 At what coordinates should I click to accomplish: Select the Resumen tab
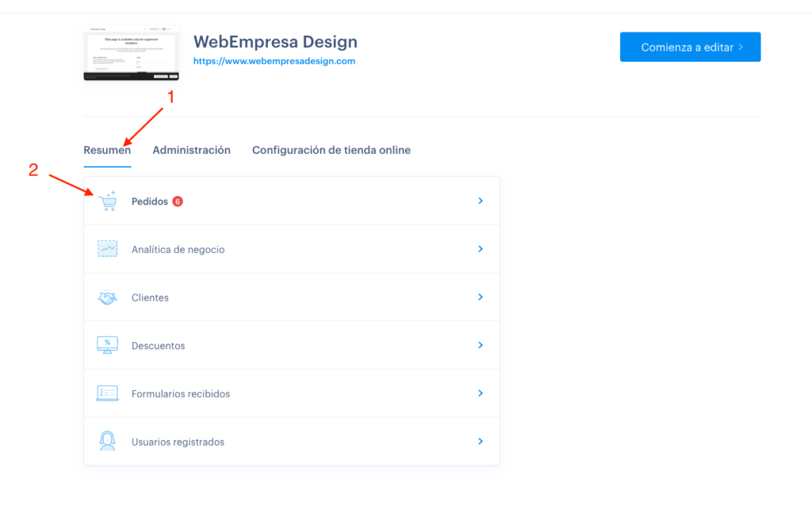pyautogui.click(x=107, y=150)
